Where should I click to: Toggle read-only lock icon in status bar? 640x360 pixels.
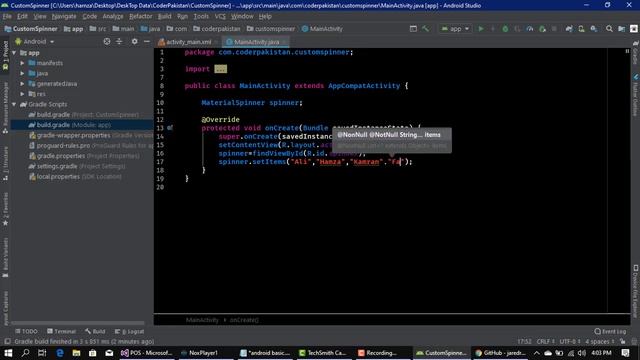click(x=622, y=342)
